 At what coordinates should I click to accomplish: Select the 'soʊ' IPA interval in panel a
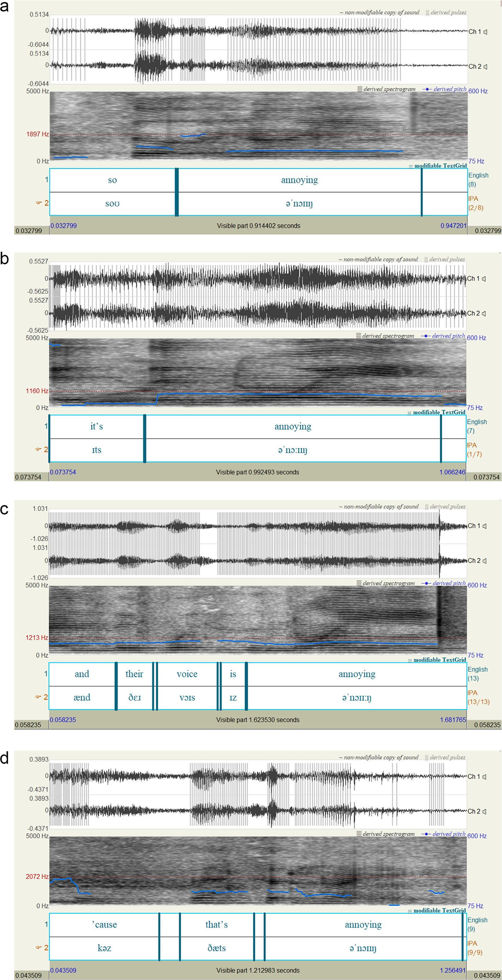[x=113, y=204]
